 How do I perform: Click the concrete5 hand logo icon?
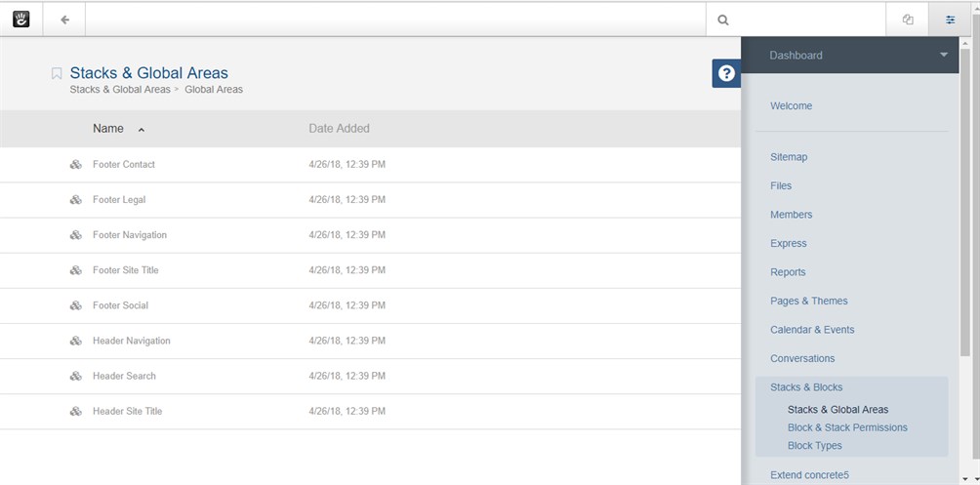click(x=21, y=19)
